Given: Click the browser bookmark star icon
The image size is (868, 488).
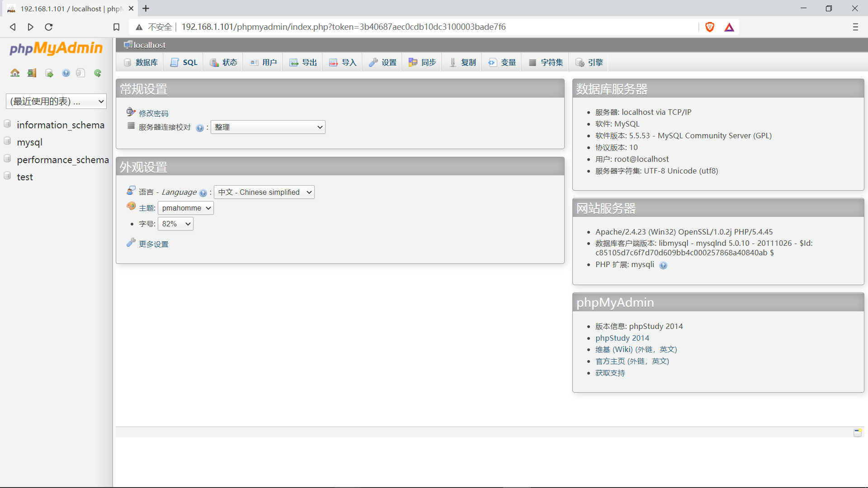Looking at the screenshot, I should (x=116, y=27).
